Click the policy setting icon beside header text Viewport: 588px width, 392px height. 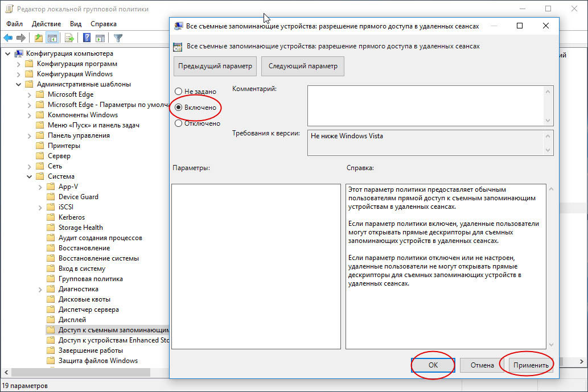coord(178,47)
